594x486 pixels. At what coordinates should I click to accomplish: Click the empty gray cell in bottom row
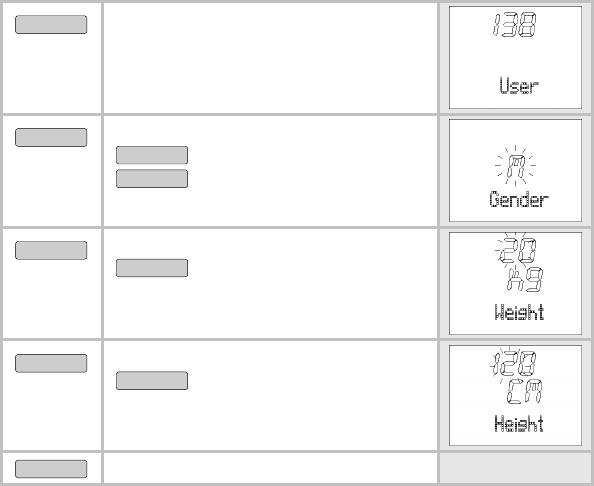(x=515, y=468)
